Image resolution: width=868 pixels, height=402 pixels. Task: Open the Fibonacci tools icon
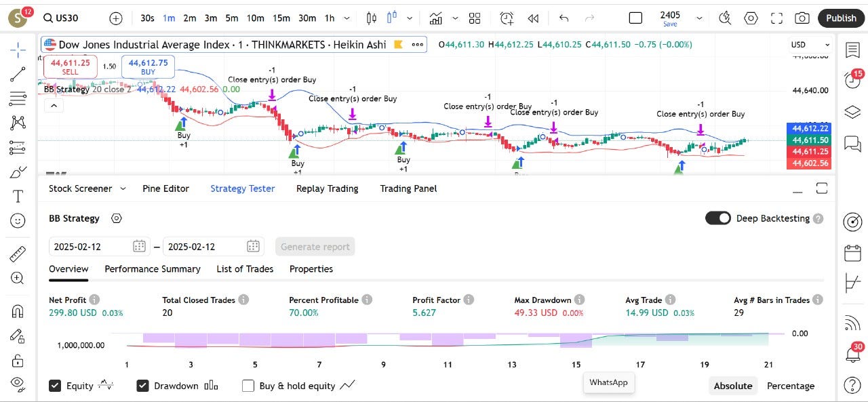click(x=18, y=98)
